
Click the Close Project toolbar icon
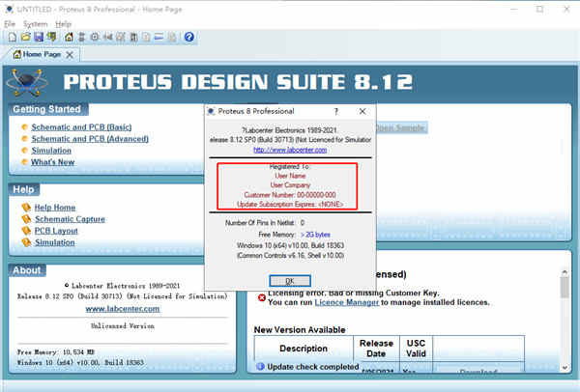coord(51,37)
